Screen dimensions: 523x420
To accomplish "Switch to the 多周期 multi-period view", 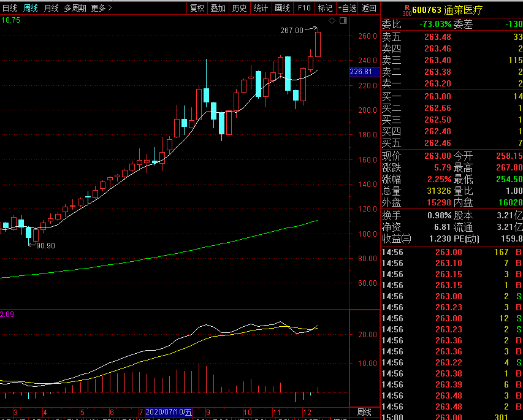I will [x=75, y=8].
